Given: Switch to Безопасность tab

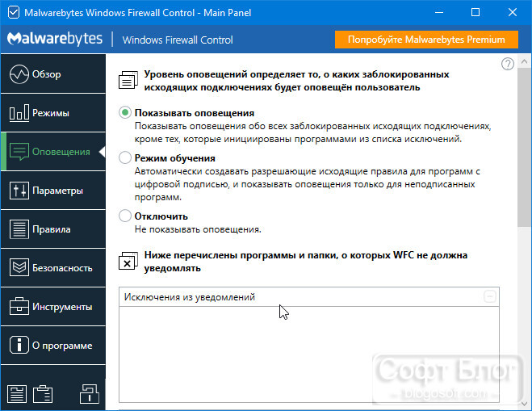Looking at the screenshot, I should point(53,267).
